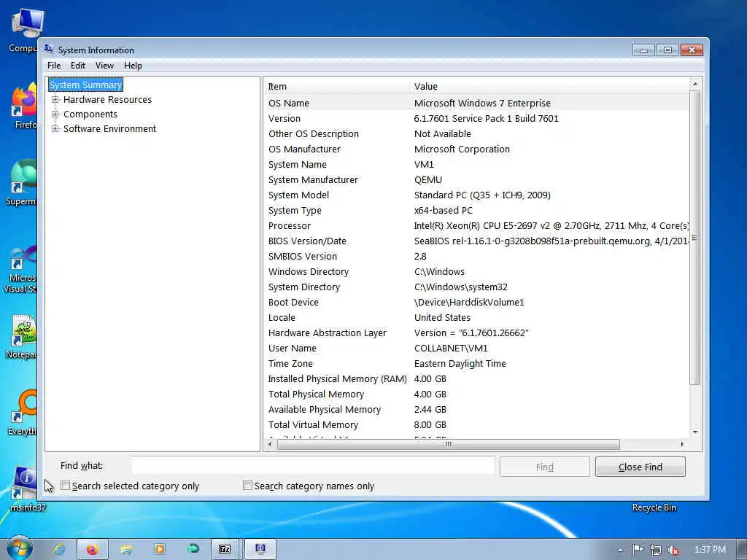Click the Eastern Daylight Time value
The width and height of the screenshot is (747, 560).
[460, 363]
